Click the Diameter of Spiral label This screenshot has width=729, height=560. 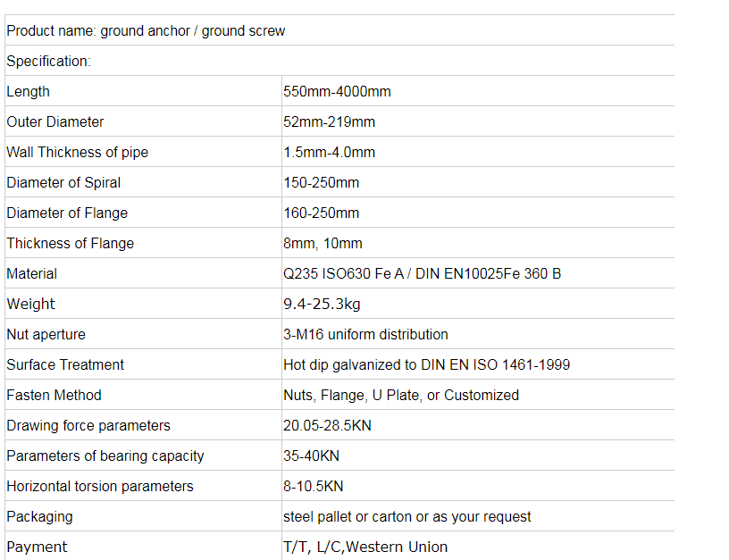[63, 183]
